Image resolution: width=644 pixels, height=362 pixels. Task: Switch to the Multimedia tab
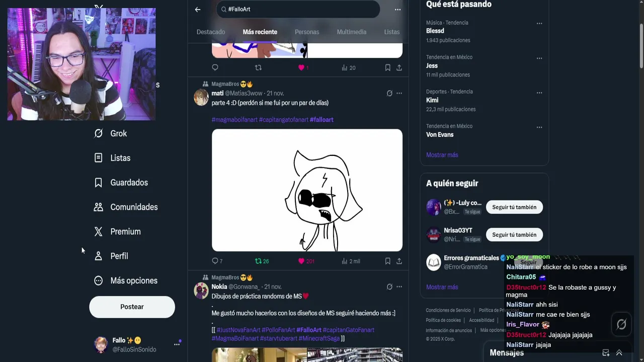352,32
